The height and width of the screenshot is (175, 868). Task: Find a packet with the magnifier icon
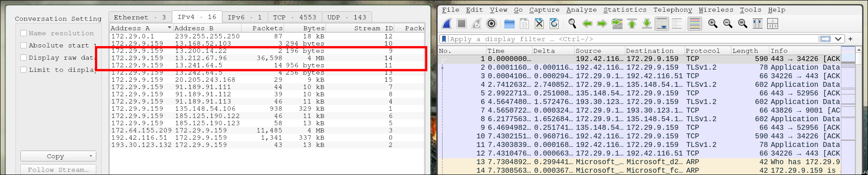tap(572, 24)
